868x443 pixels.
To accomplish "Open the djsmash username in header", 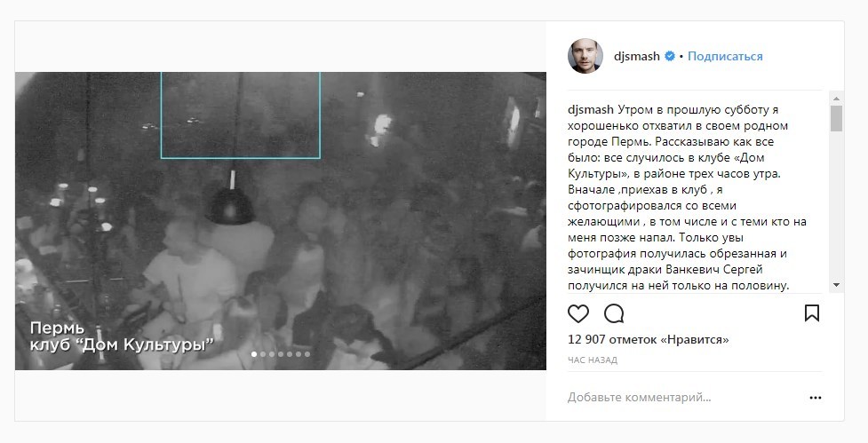I will pos(637,57).
